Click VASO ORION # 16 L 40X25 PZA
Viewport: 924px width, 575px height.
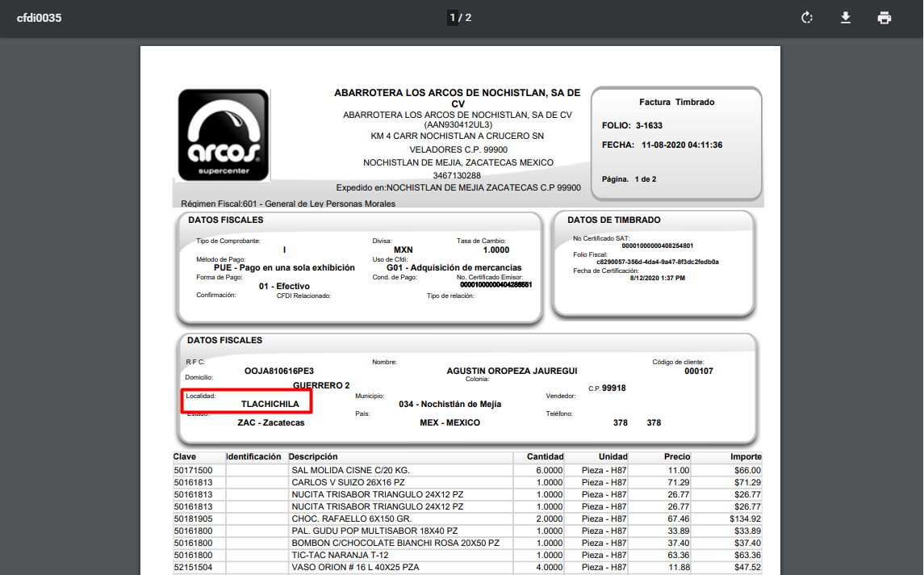point(355,568)
